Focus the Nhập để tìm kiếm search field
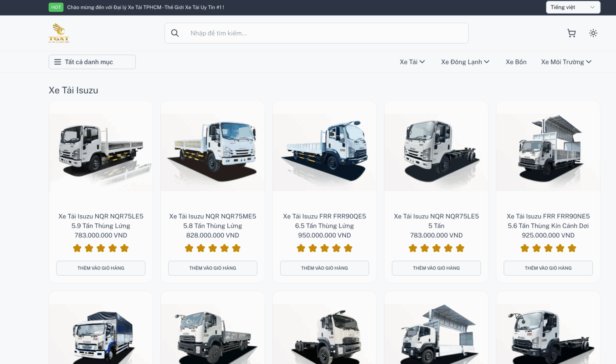The width and height of the screenshot is (616, 364). (317, 33)
